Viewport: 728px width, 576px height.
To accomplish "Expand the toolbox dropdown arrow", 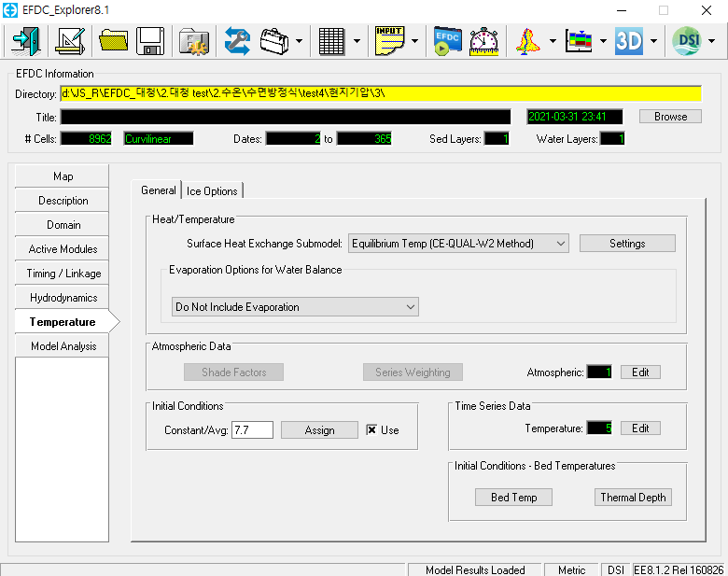I will 299,41.
